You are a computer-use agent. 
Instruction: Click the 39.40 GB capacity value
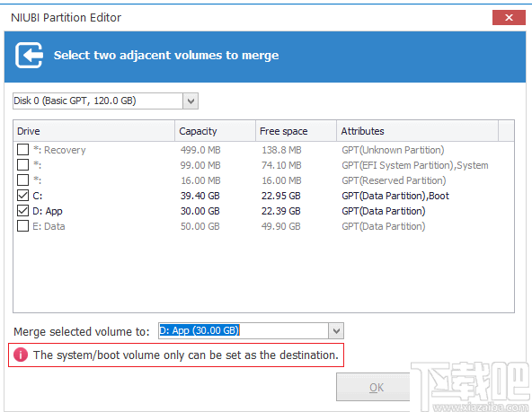(200, 196)
